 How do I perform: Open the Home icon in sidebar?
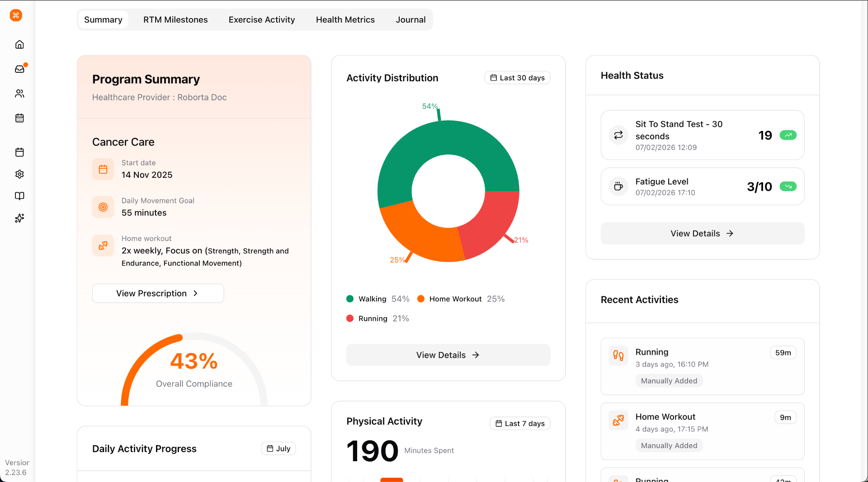point(19,44)
